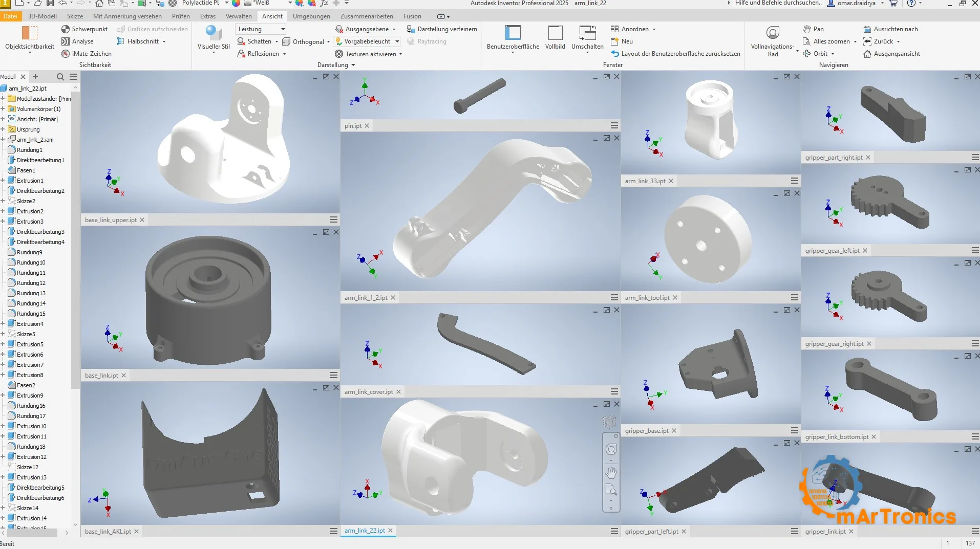Activate the pin.ipt document tab
The width and height of the screenshot is (980, 549).
coord(353,126)
